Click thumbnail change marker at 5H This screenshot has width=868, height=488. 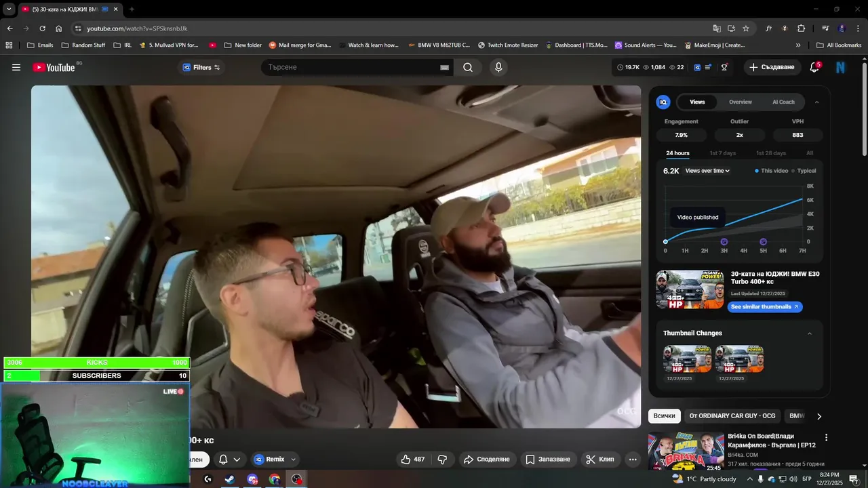click(x=764, y=242)
